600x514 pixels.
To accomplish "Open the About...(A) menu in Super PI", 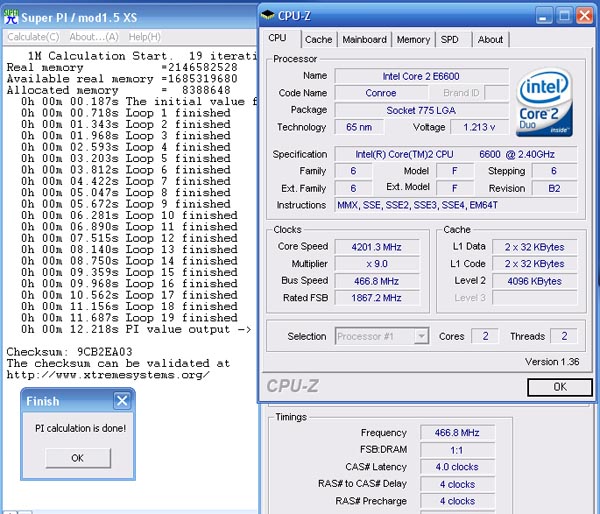I will click(x=94, y=37).
